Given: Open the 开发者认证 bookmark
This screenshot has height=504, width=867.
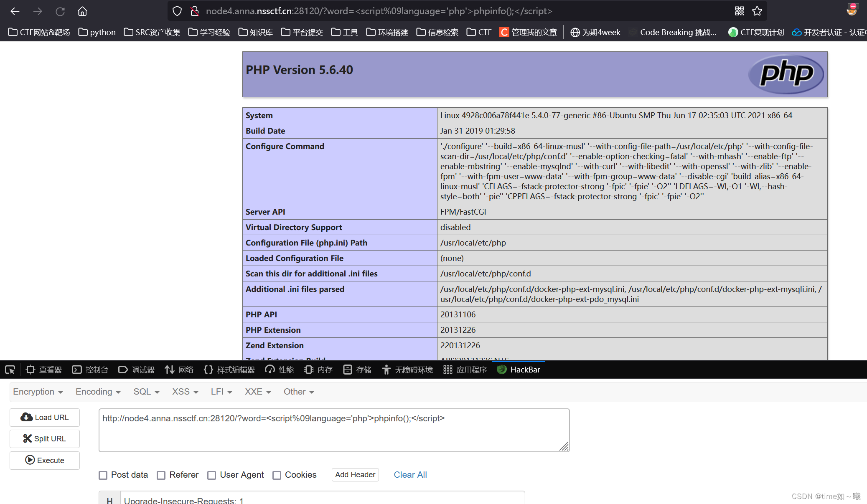Looking at the screenshot, I should pyautogui.click(x=829, y=32).
